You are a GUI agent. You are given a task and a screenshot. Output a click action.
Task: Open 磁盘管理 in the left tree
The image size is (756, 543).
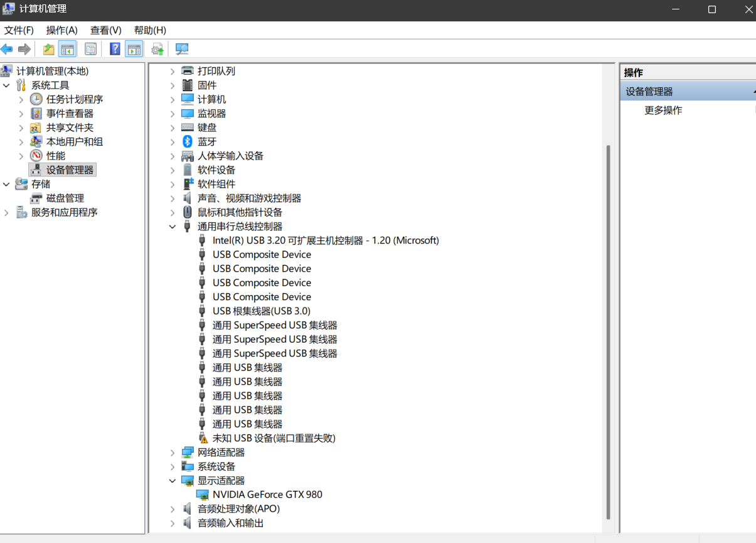[x=65, y=198]
